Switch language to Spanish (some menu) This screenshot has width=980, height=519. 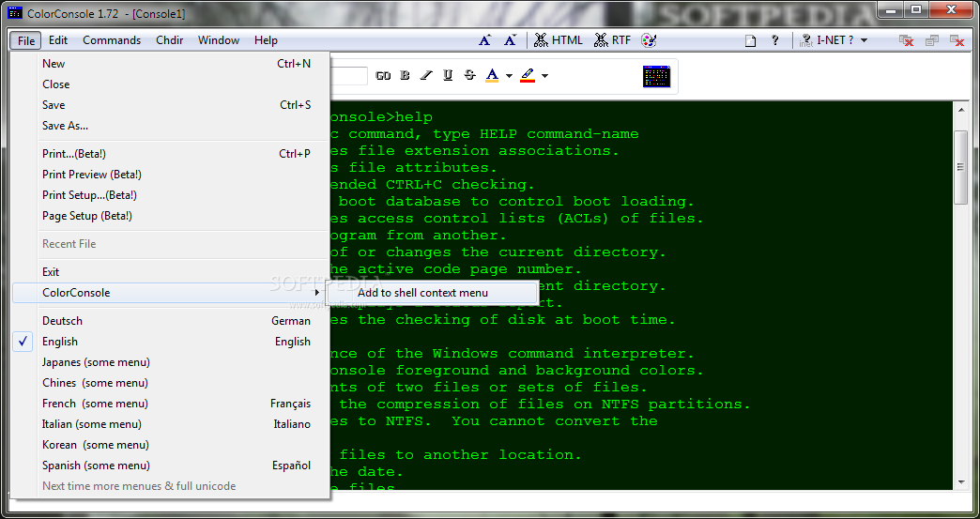pyautogui.click(x=170, y=466)
